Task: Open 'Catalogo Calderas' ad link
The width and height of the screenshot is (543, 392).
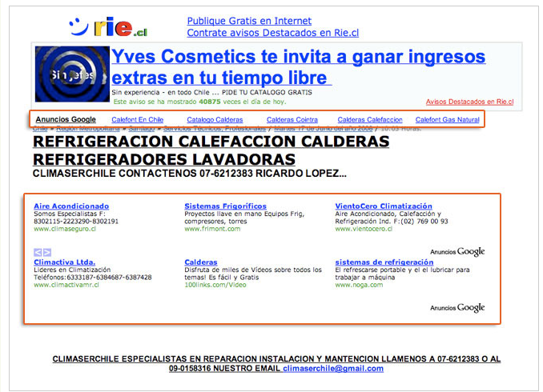Action: point(215,120)
